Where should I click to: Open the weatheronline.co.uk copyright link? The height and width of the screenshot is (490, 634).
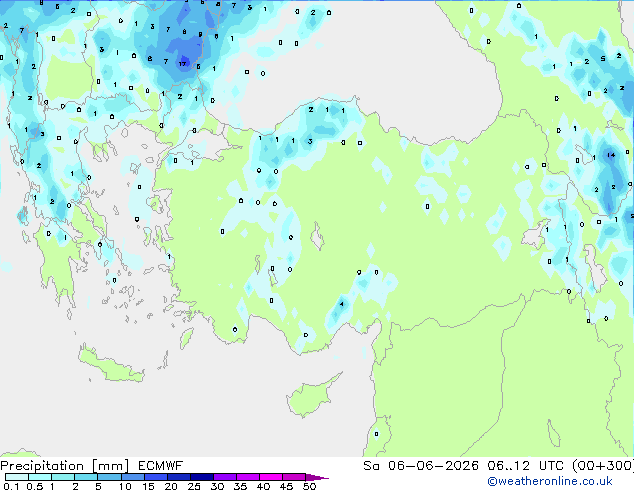[549, 481]
